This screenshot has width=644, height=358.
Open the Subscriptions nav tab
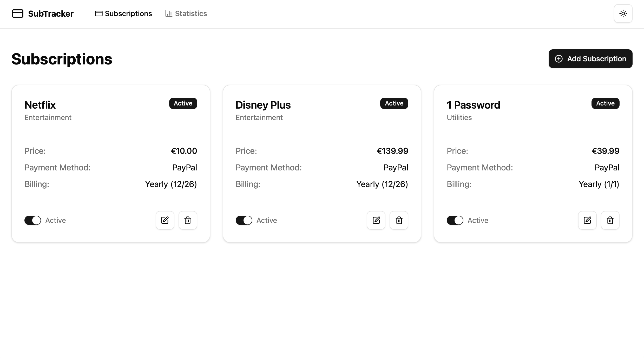123,14
